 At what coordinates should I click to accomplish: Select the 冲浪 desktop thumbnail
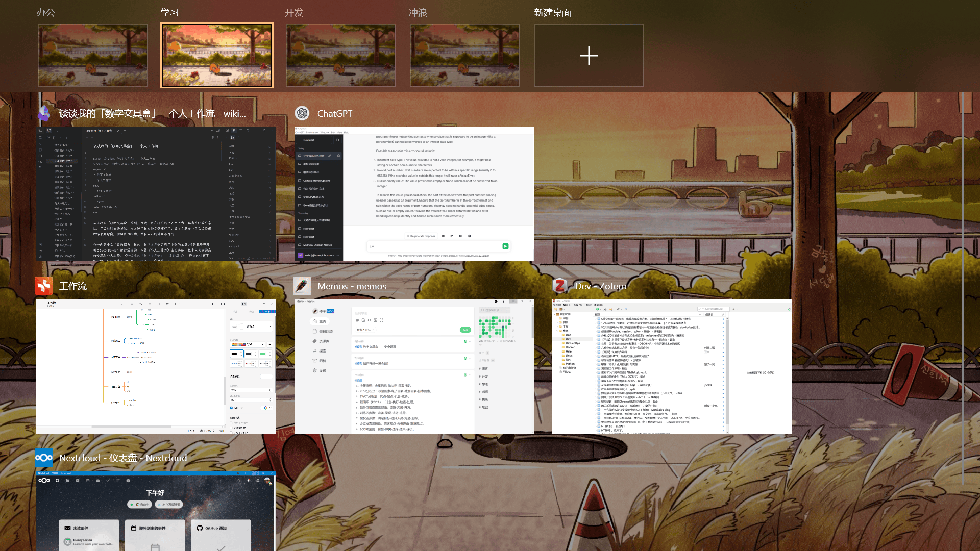[x=465, y=55]
